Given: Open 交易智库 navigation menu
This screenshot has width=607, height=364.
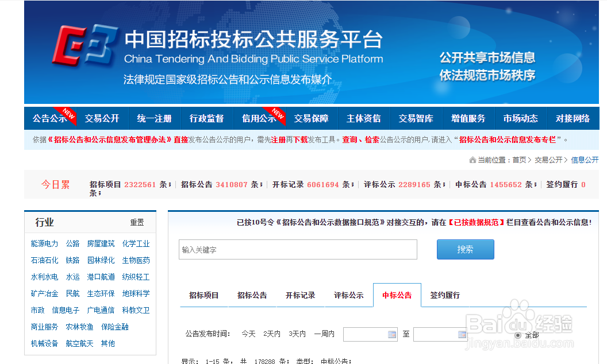Looking at the screenshot, I should click(416, 118).
